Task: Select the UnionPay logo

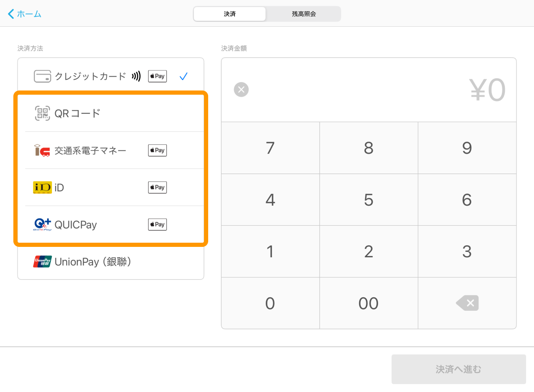Action: (x=42, y=262)
